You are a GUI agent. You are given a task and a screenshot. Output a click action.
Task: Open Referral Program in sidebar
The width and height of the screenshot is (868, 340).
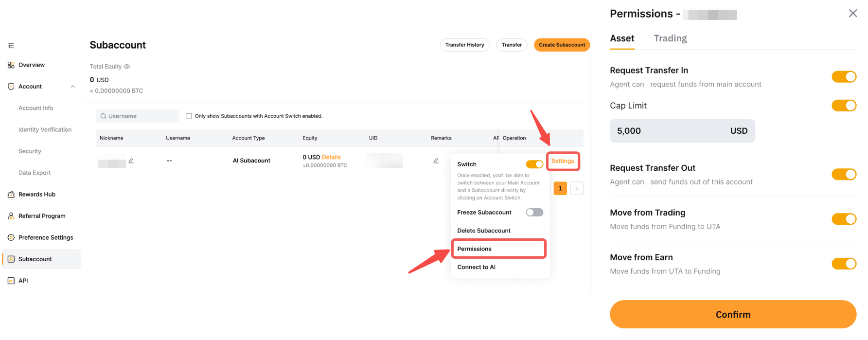coord(41,216)
